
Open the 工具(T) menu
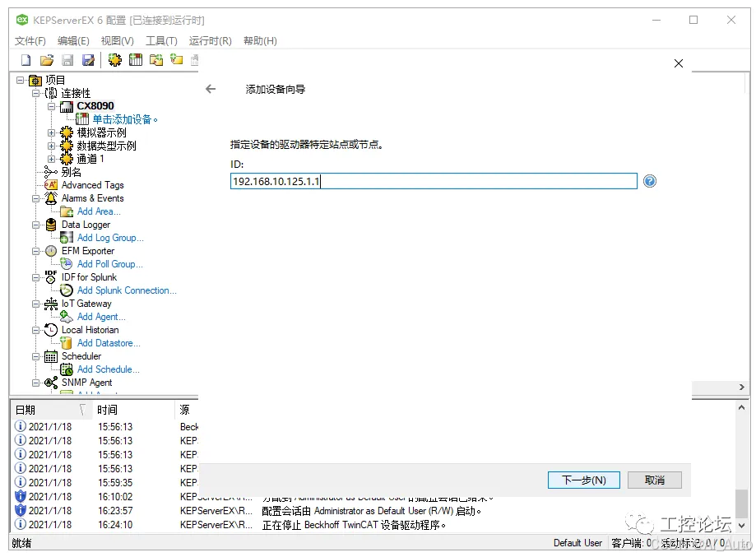coord(161,41)
